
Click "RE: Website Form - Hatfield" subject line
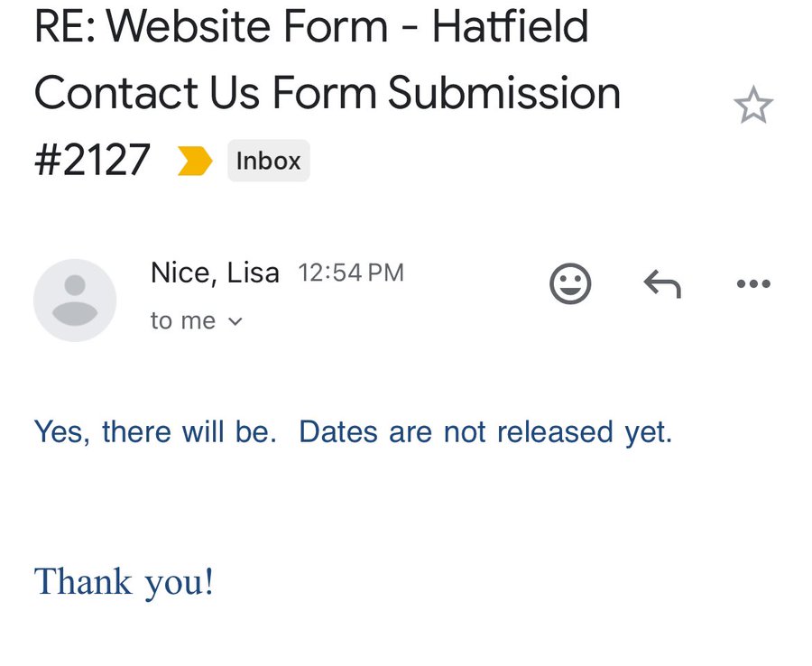click(311, 27)
